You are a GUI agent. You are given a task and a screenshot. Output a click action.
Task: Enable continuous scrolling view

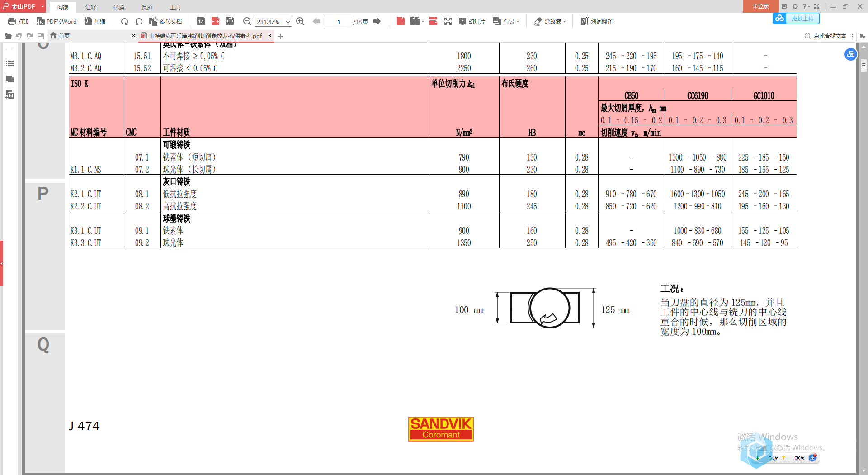coord(433,21)
